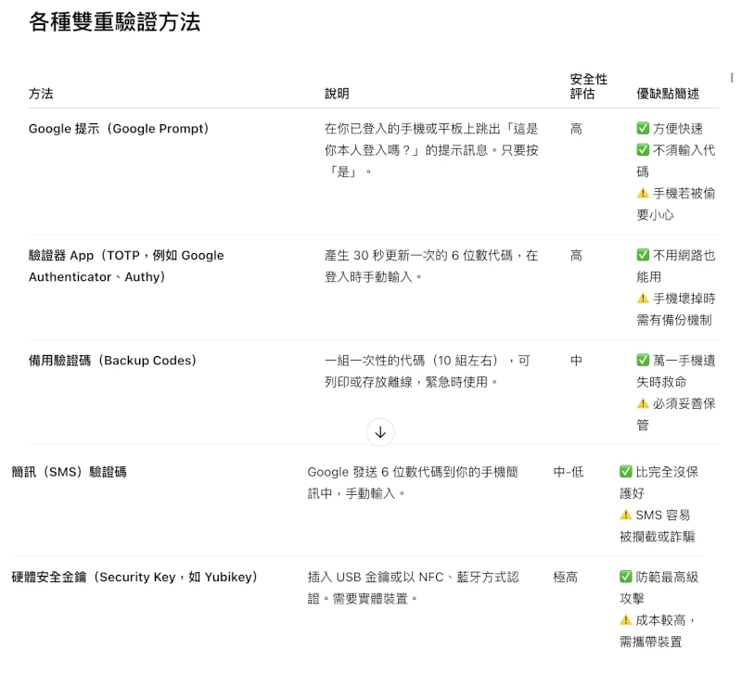Click the green check beside 萬一手機遺失時救命

click(x=643, y=361)
